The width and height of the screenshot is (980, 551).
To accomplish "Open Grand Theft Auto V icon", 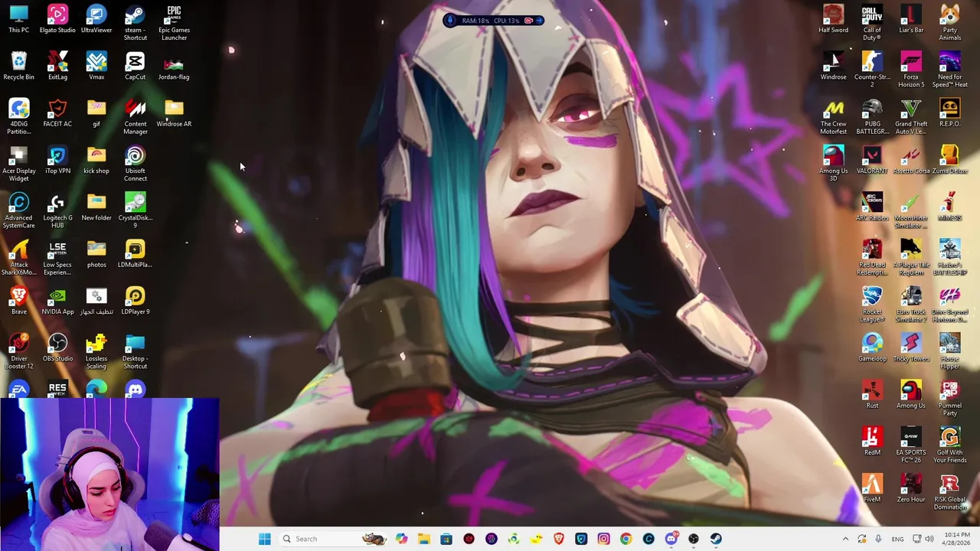I will (911, 117).
